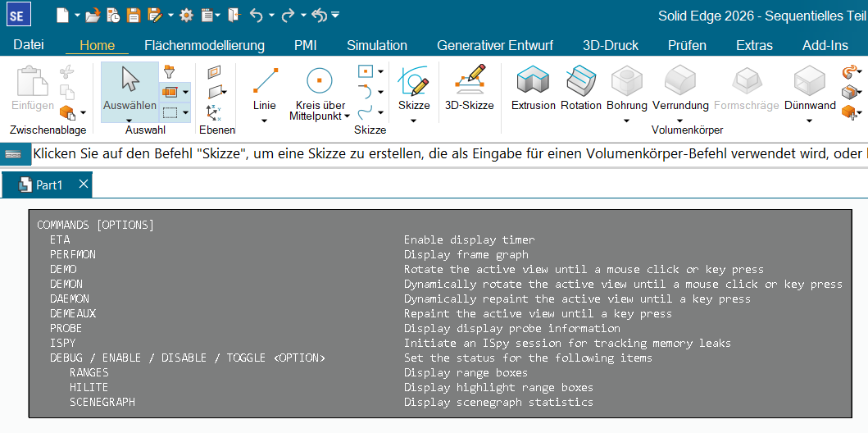The width and height of the screenshot is (868, 433).
Task: Click the curve spline sketch icon
Action: pyautogui.click(x=365, y=112)
